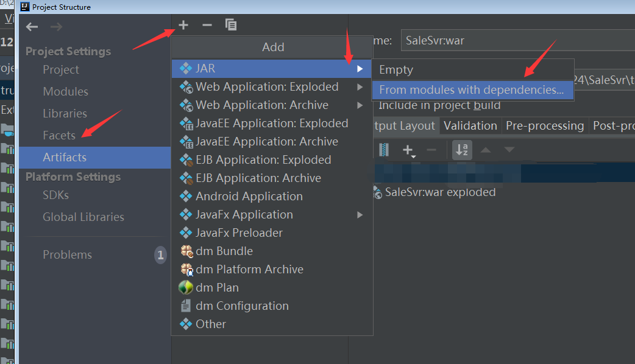Open Facets settings section

point(59,135)
